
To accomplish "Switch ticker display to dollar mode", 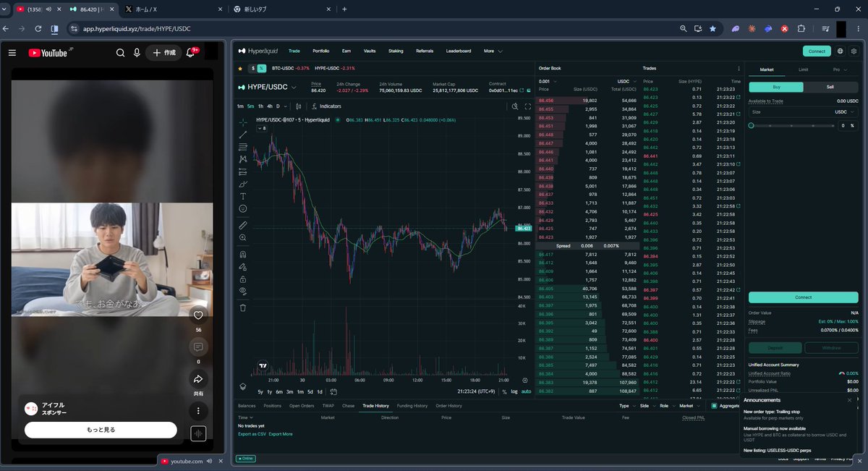I will tap(253, 69).
